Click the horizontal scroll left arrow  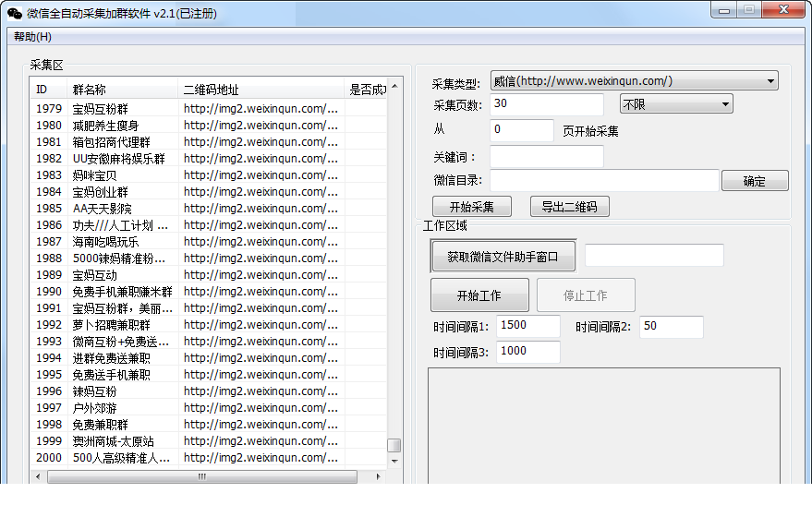tap(37, 476)
